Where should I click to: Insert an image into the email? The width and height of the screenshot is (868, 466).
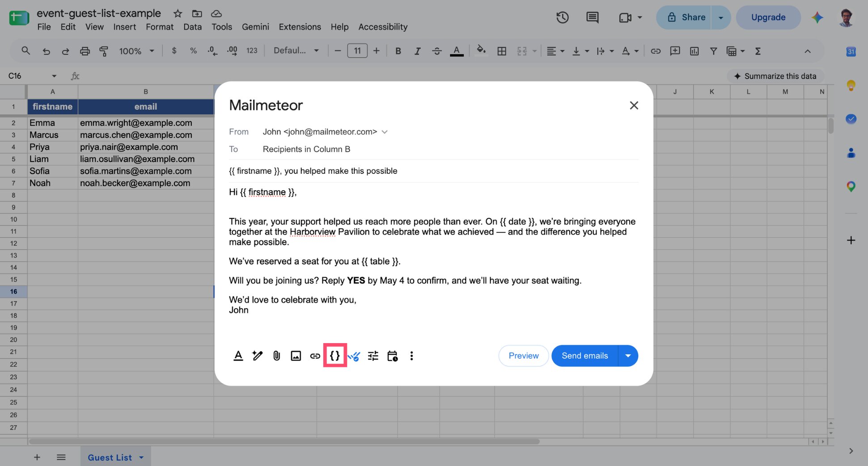pyautogui.click(x=296, y=356)
